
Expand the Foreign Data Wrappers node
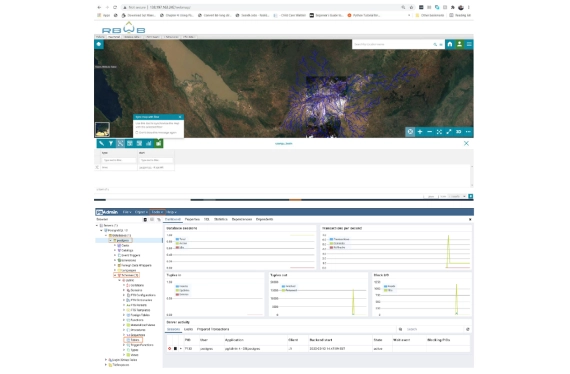[x=115, y=265]
